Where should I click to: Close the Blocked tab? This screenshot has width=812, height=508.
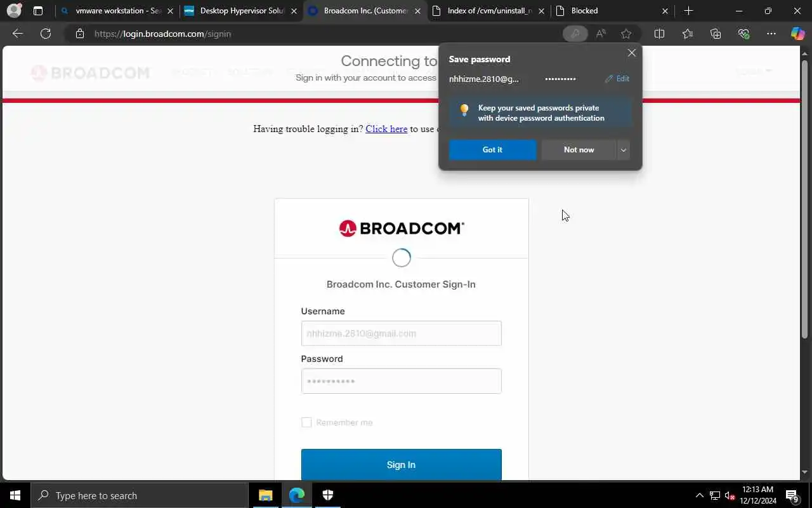(x=665, y=11)
